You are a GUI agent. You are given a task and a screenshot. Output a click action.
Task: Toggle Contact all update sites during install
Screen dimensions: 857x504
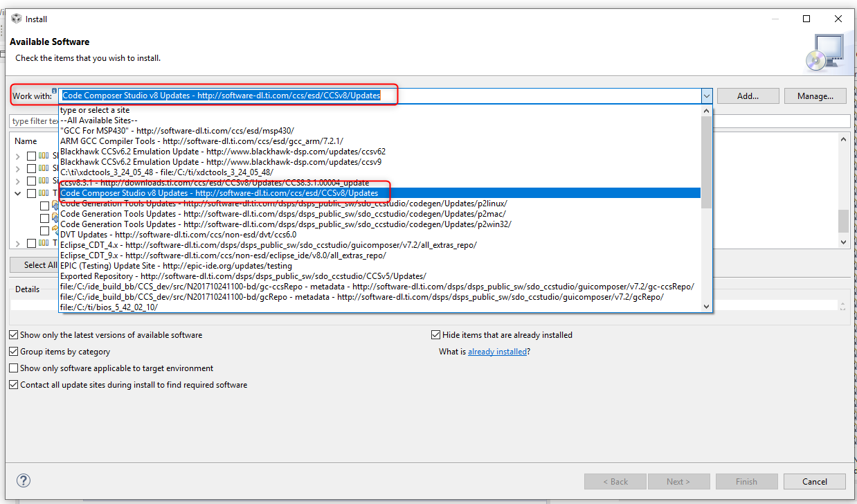point(14,385)
